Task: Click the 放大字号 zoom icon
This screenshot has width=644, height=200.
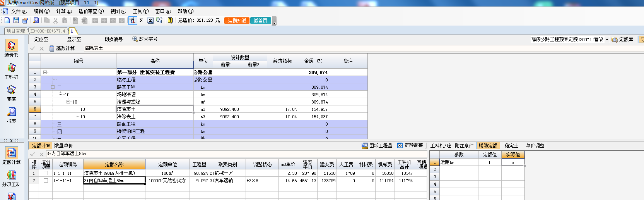Action: coord(135,39)
